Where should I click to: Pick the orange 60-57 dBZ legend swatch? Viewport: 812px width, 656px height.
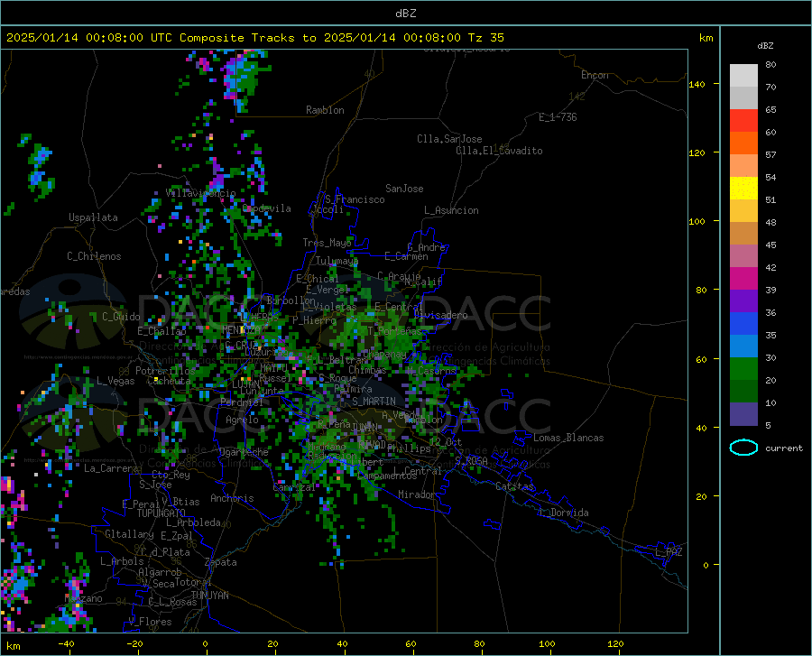(743, 143)
